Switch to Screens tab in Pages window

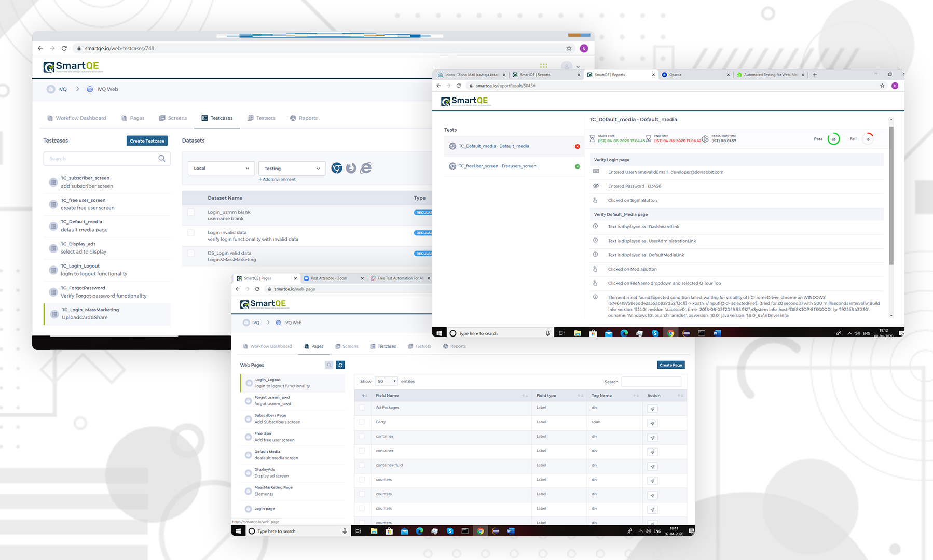(x=347, y=346)
